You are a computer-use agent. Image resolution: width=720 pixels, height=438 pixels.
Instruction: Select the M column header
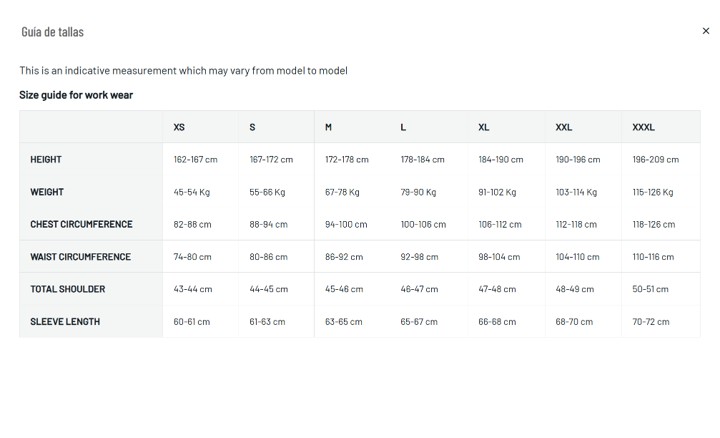tap(328, 127)
